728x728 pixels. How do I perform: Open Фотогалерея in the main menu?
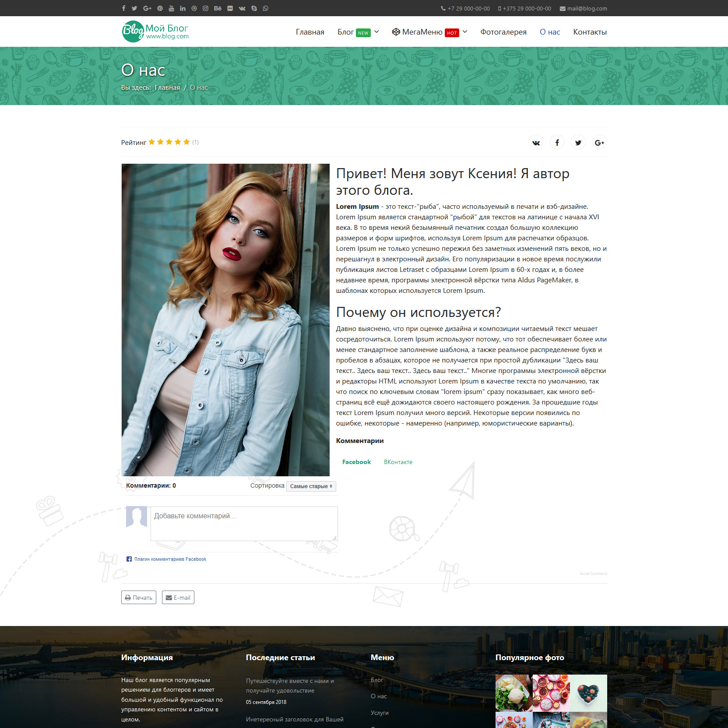point(503,32)
